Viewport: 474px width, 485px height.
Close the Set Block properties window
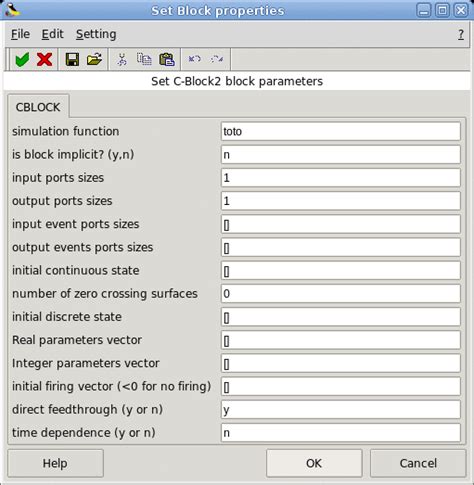coord(461,10)
